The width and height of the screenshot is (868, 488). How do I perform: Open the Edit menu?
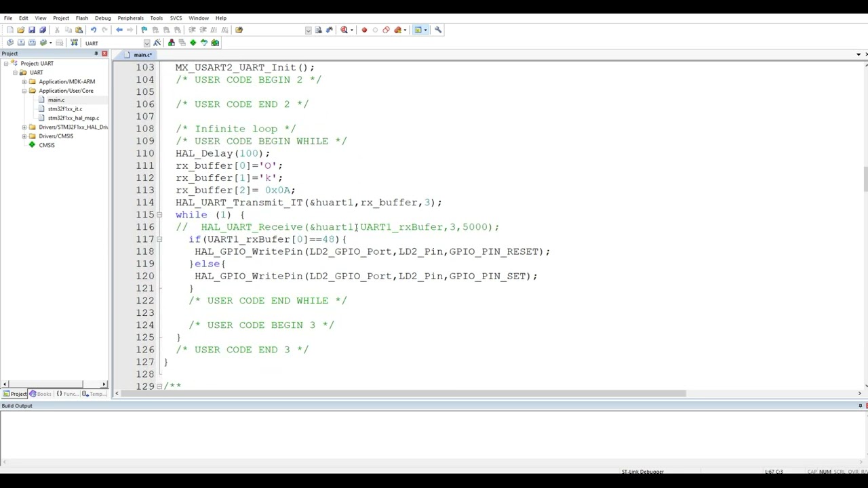tap(24, 18)
